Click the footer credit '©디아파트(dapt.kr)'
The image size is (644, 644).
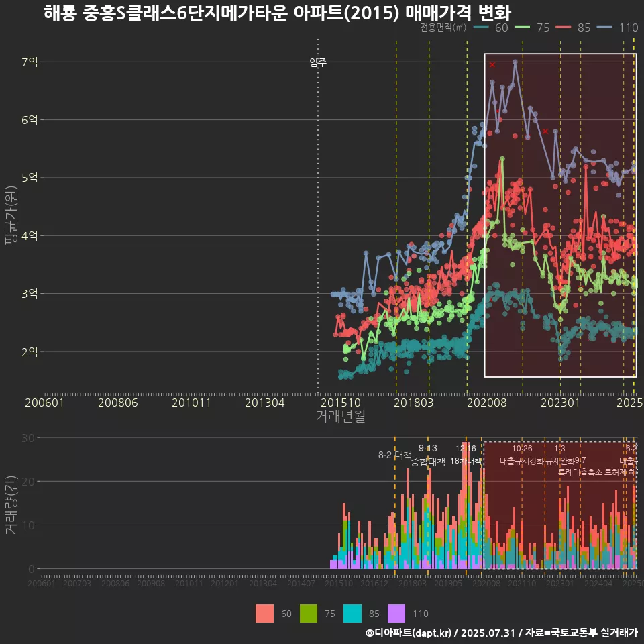(x=409, y=633)
